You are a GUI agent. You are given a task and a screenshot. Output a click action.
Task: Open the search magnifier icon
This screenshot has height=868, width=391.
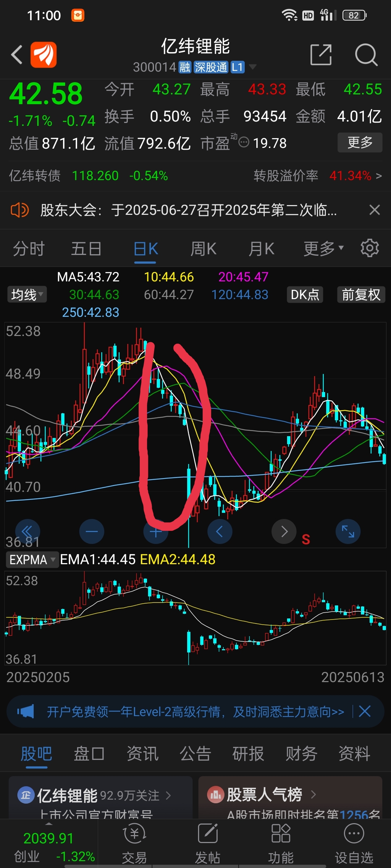[366, 55]
